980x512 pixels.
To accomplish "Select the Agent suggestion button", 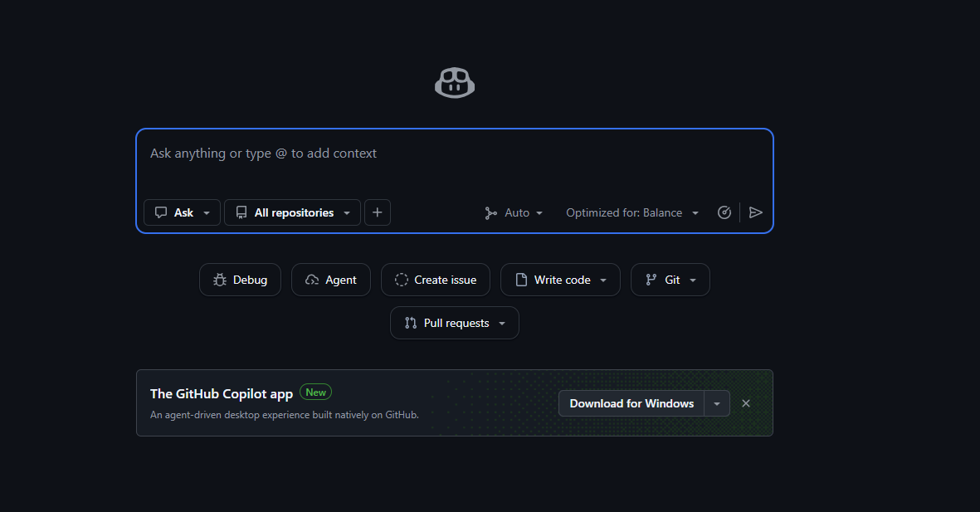I will (331, 280).
